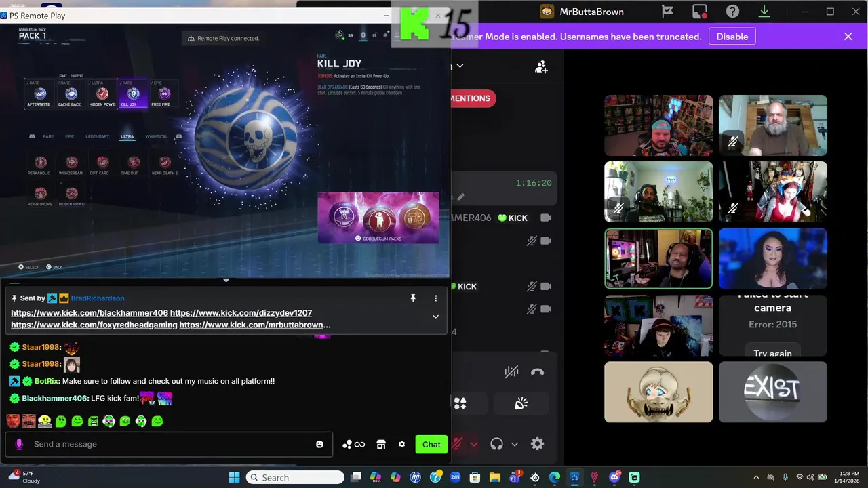Open Discord help question mark icon
This screenshot has width=868, height=488.
pos(732,12)
